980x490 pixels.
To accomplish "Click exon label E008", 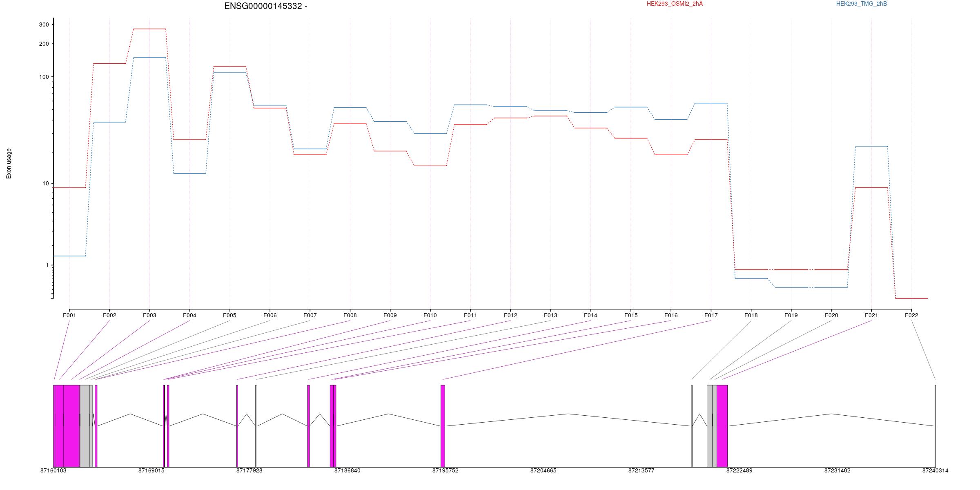I will pyautogui.click(x=350, y=315).
